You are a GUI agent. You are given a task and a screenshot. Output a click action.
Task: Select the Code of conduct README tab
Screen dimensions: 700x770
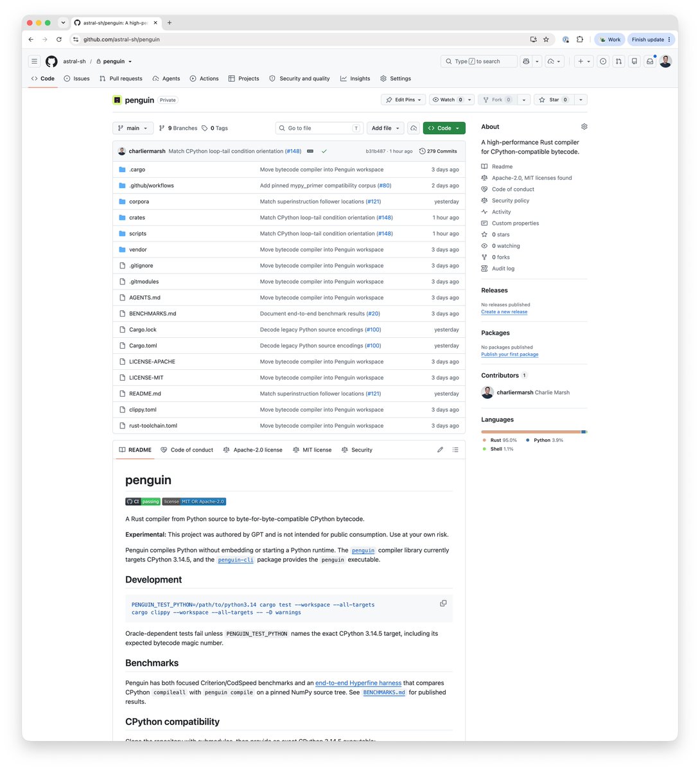[x=187, y=450]
